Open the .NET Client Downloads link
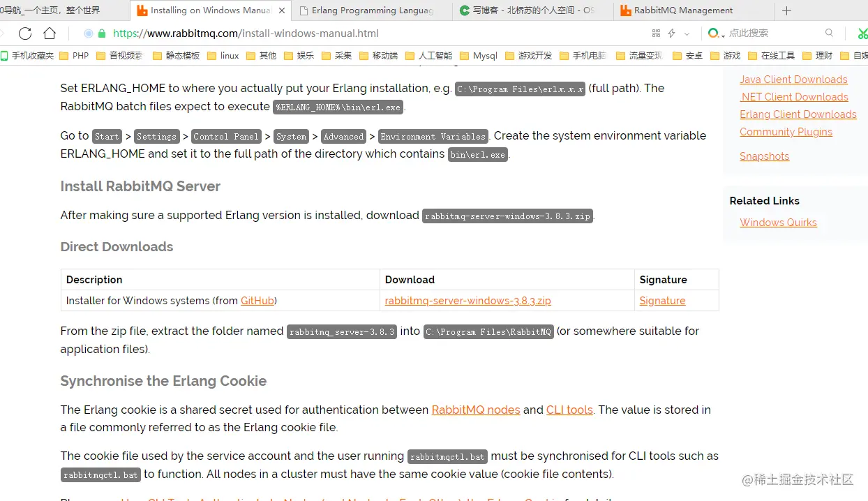The height and width of the screenshot is (501, 868). click(794, 97)
